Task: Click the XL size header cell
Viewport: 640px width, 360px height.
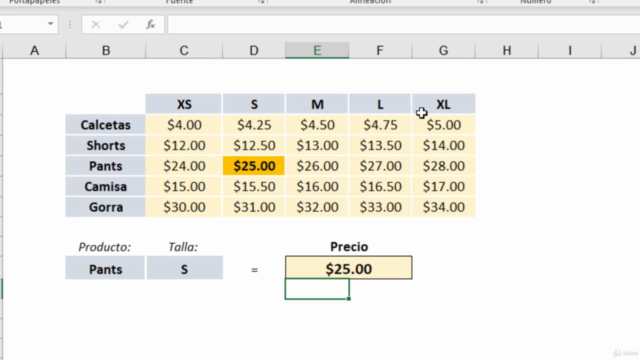Action: pos(444,104)
